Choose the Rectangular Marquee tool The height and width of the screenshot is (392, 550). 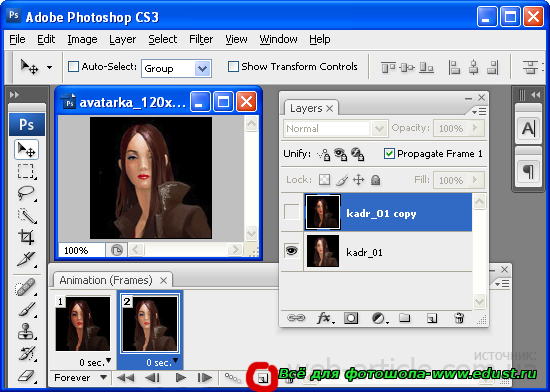[26, 172]
